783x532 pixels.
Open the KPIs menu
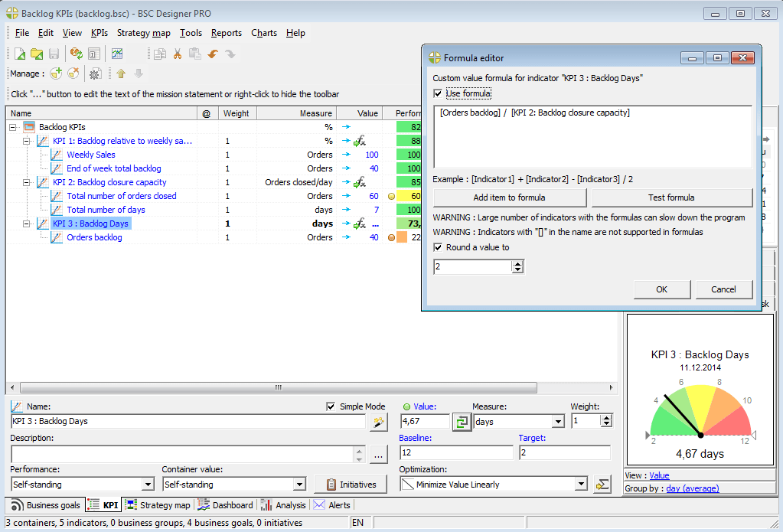pyautogui.click(x=100, y=33)
